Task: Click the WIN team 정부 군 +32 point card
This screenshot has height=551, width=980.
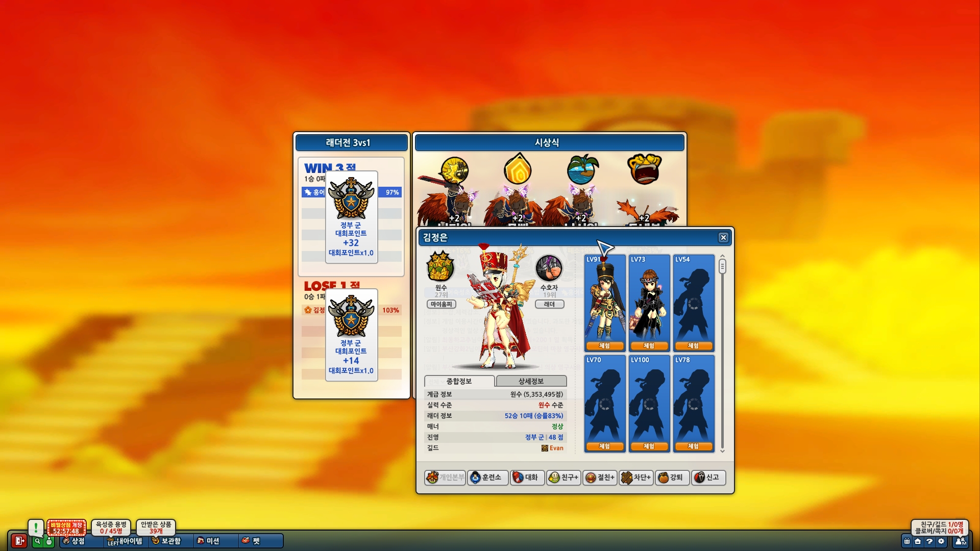Action: coord(351,217)
